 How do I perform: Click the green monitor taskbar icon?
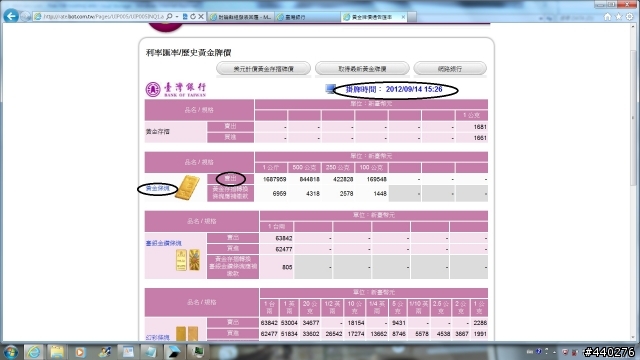point(198,351)
